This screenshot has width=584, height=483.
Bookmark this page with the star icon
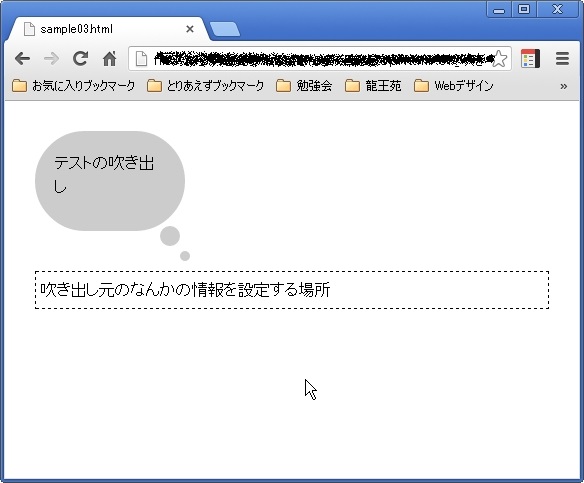coord(499,59)
